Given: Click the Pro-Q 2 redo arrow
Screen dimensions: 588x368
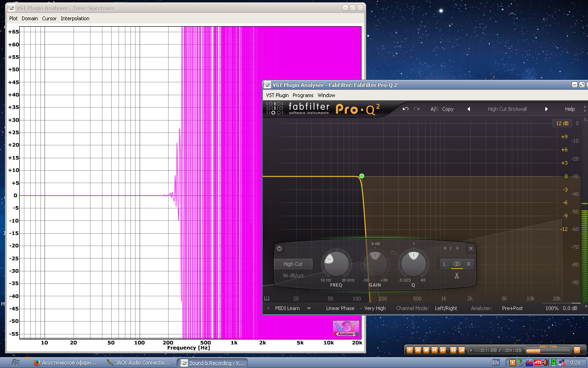Looking at the screenshot, I should (417, 109).
